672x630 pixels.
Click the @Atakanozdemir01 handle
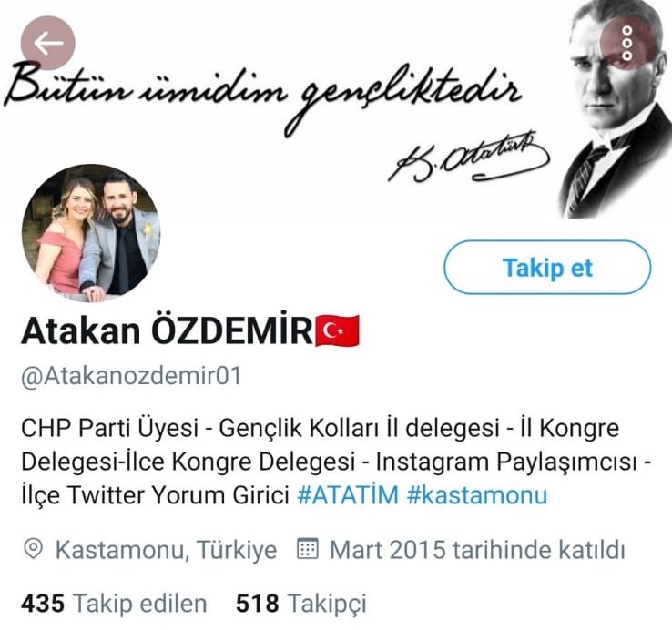(131, 376)
